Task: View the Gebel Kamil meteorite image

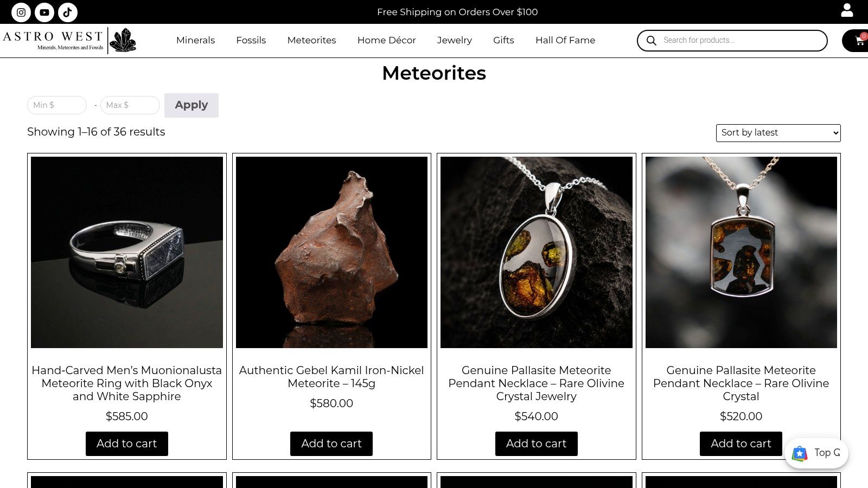Action: click(331, 252)
